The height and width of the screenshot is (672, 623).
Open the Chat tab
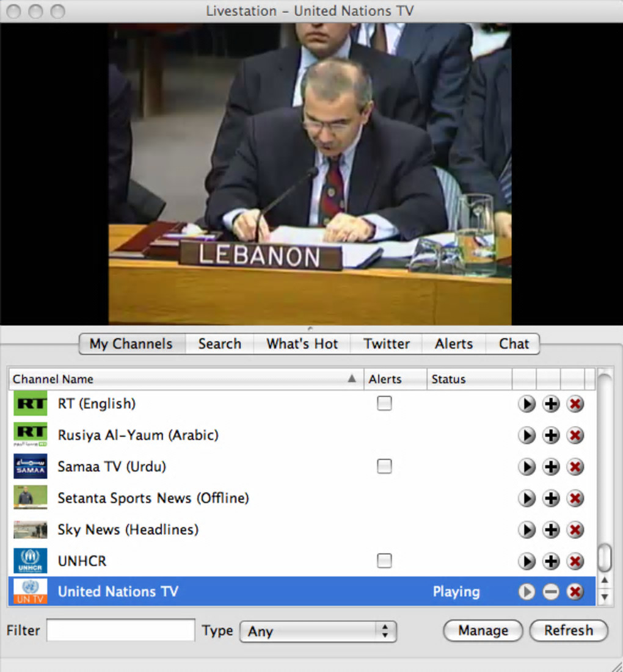[513, 344]
